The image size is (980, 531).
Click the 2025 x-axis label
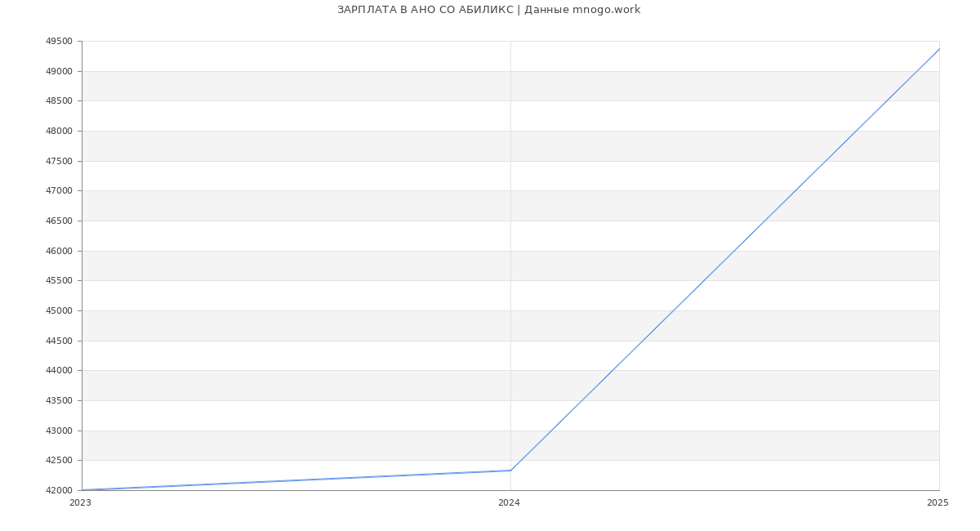[937, 503]
